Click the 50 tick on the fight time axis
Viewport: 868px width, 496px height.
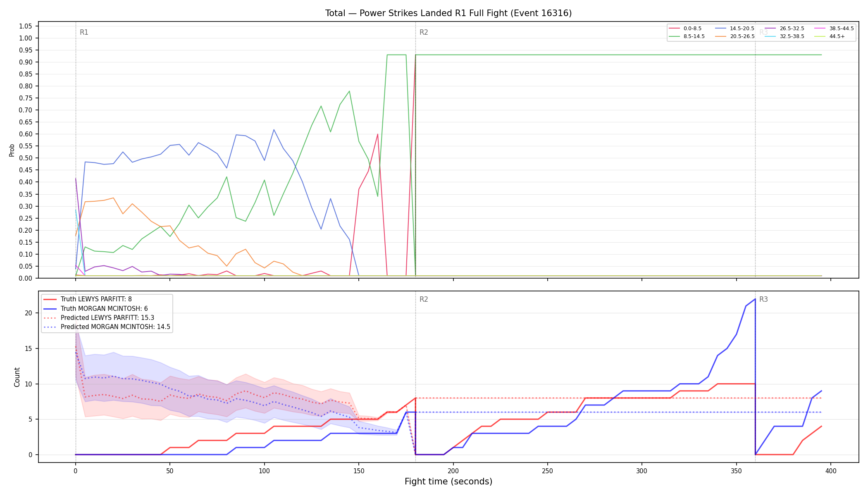click(170, 471)
